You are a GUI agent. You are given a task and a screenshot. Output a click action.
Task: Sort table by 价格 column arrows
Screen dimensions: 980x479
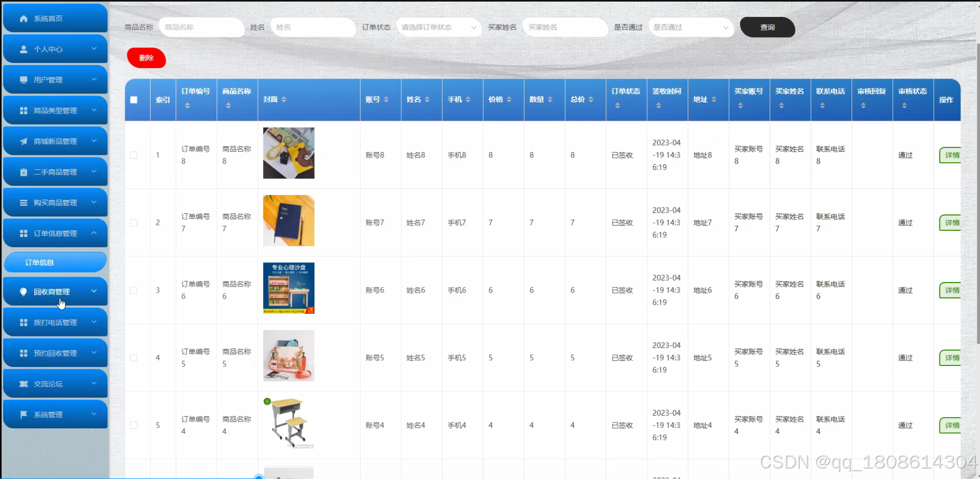tap(509, 99)
